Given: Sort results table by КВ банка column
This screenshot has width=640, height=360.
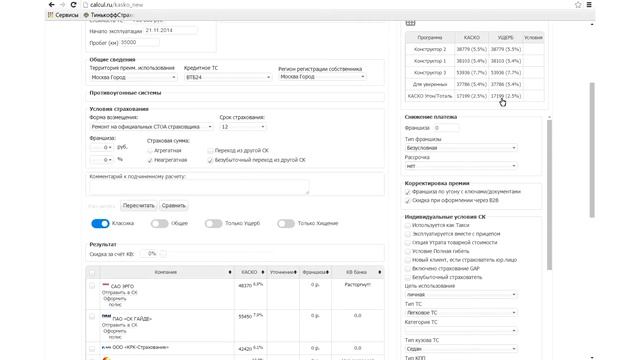Looking at the screenshot, I should [358, 272].
